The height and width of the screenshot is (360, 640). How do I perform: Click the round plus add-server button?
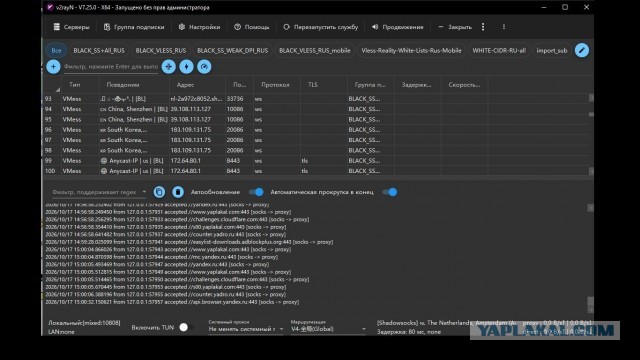click(x=53, y=67)
